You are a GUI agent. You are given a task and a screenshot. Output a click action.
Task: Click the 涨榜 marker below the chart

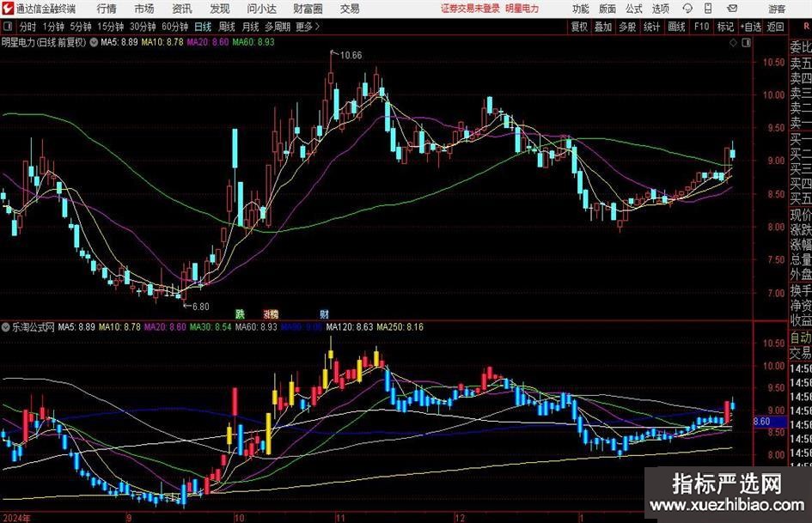[271, 313]
